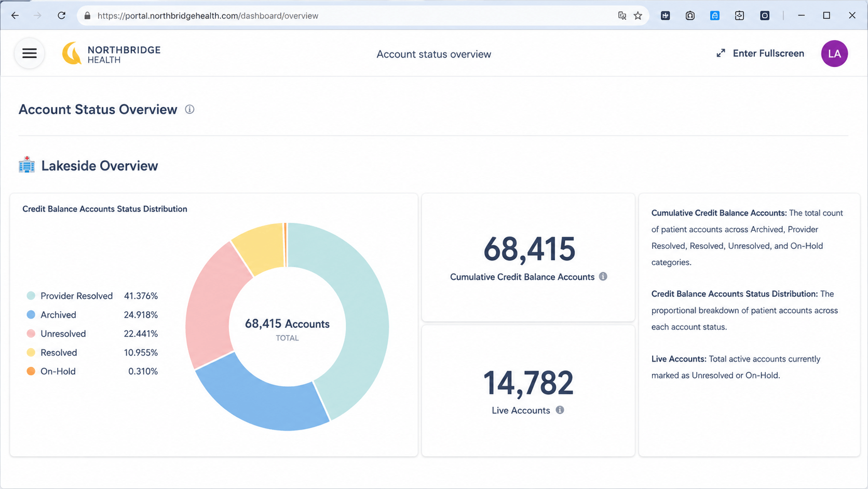The width and height of the screenshot is (868, 489).
Task: Click the 22.441% percentage value
Action: [141, 334]
